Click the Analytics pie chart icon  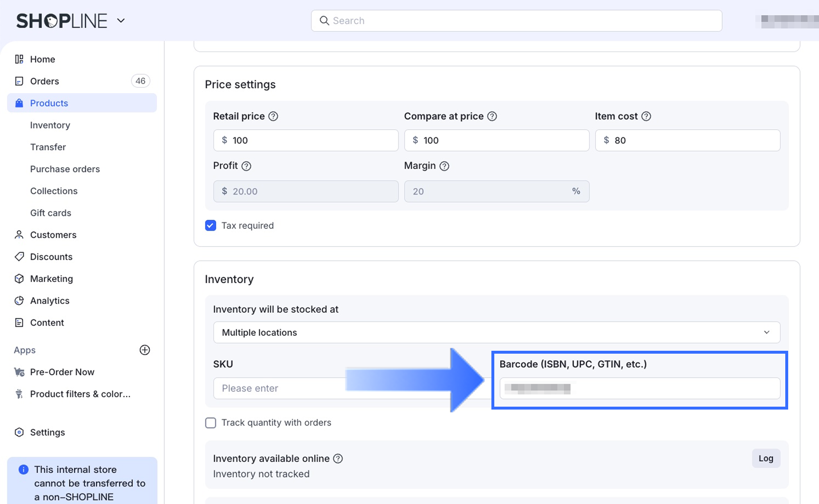coord(19,301)
